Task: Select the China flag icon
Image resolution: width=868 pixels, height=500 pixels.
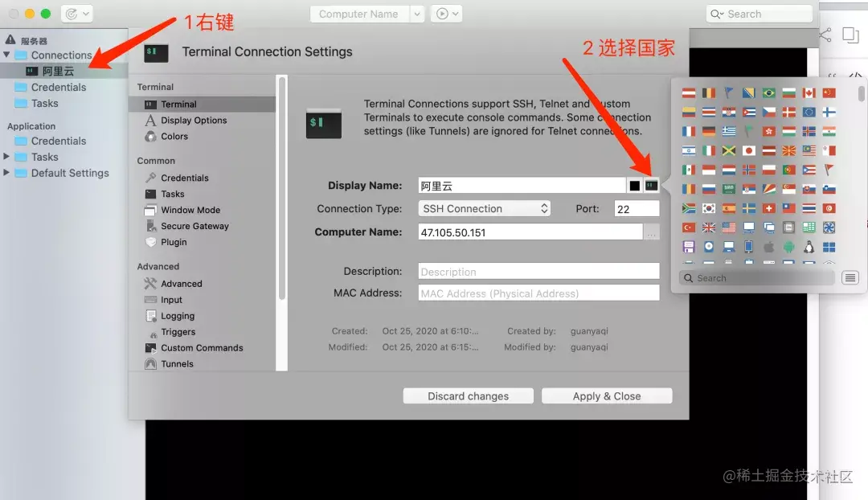Action: click(829, 93)
